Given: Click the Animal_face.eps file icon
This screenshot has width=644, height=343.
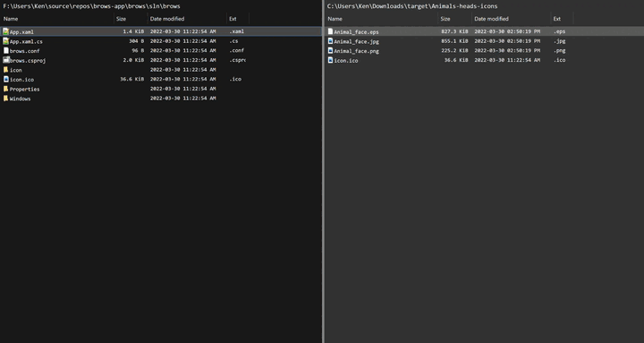Looking at the screenshot, I should (x=330, y=31).
